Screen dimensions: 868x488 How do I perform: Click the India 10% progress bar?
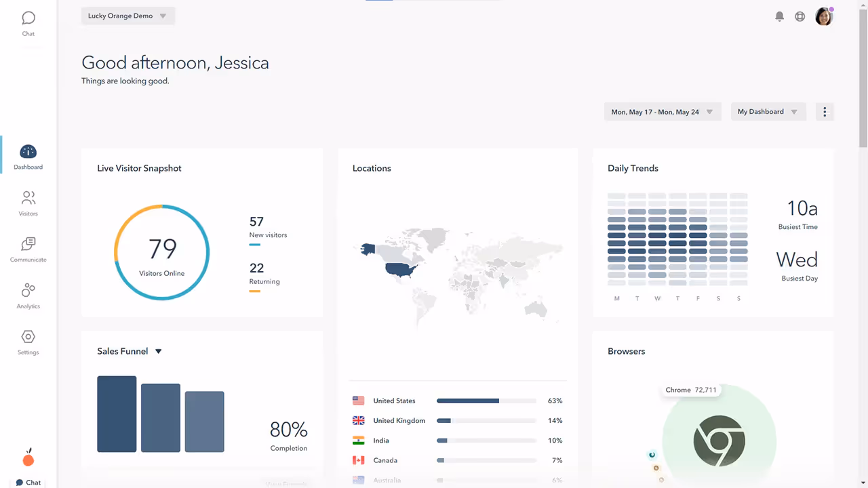486,441
